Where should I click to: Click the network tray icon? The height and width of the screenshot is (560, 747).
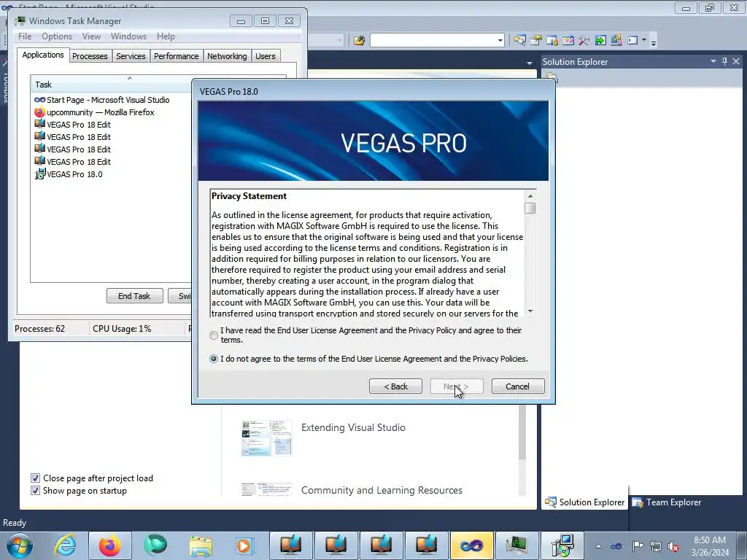click(x=656, y=546)
